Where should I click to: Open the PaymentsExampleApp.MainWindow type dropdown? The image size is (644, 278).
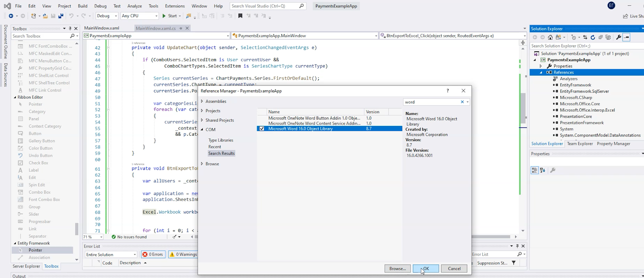click(305, 36)
